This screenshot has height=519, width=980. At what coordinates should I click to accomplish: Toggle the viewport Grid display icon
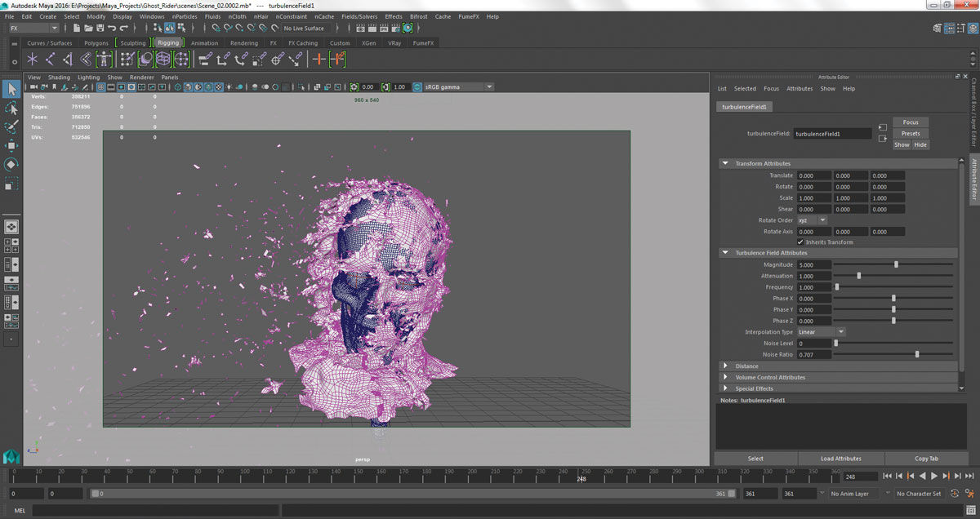101,87
